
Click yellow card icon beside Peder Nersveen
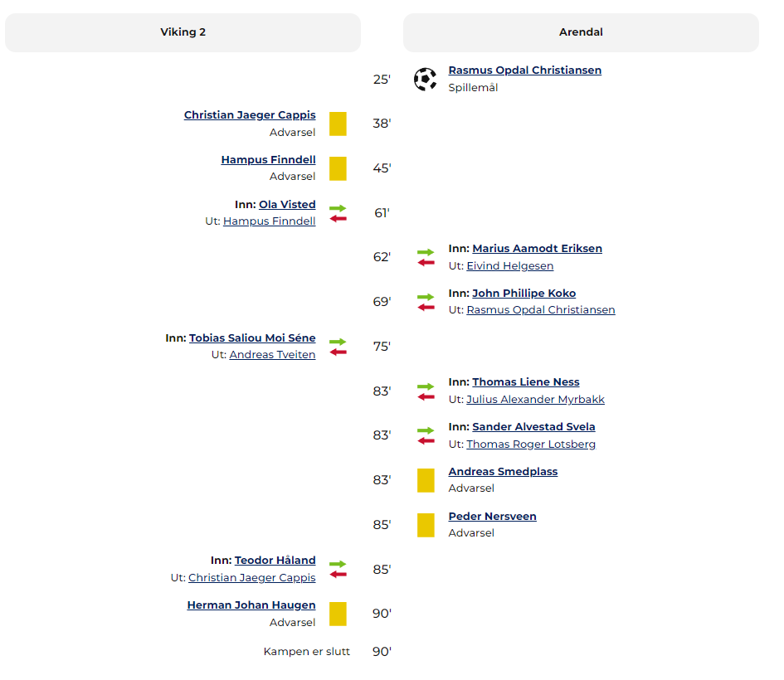pos(426,525)
